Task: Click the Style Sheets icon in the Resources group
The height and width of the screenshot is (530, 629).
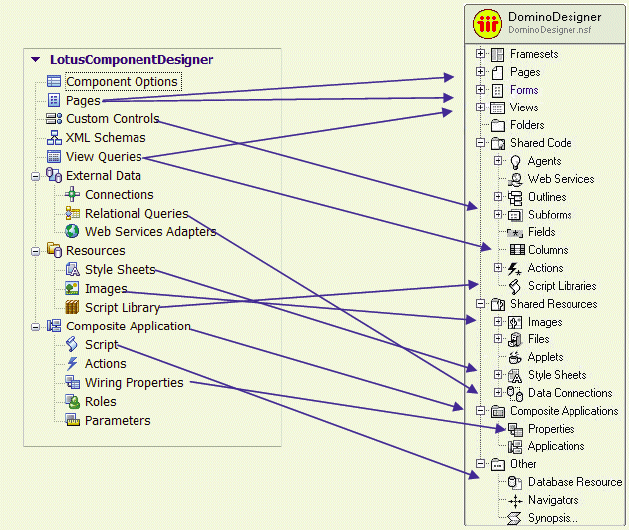Action: pos(73,269)
